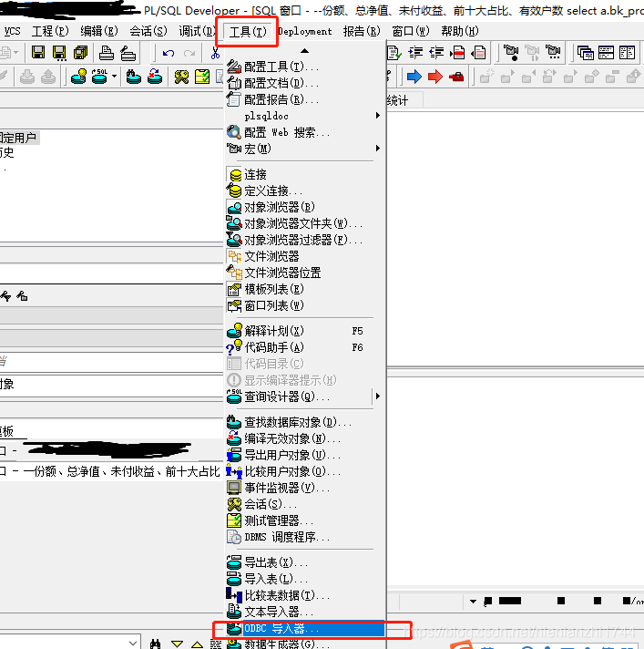Select 导入表(L) menu entry
The width and height of the screenshot is (644, 649).
click(305, 579)
